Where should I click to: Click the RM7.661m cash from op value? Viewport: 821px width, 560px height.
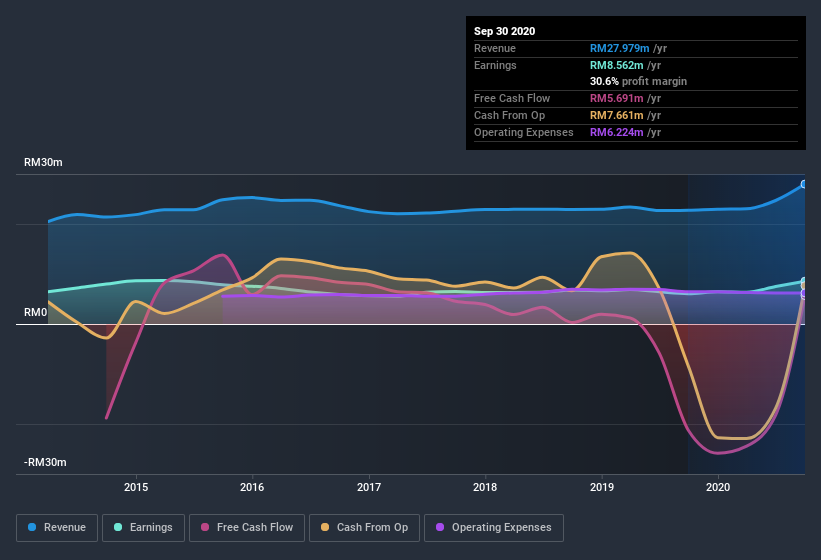point(616,115)
